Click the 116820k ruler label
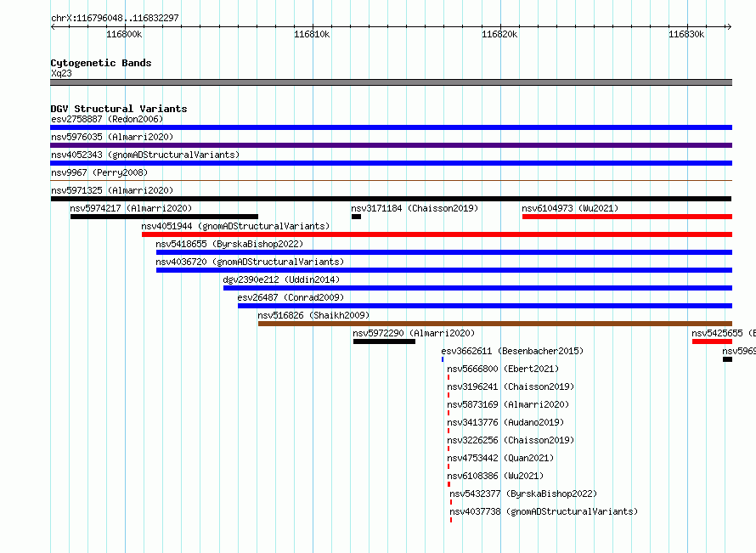756x553 pixels. [499, 34]
